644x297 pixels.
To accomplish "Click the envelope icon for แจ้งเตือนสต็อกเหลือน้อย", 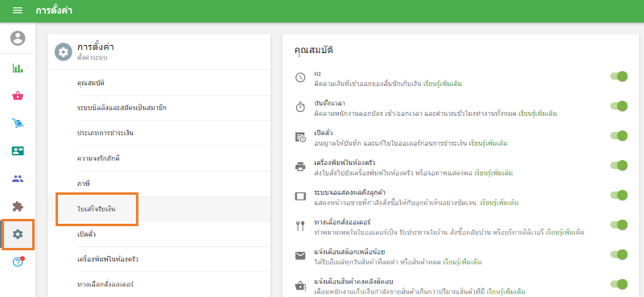I will (x=300, y=255).
